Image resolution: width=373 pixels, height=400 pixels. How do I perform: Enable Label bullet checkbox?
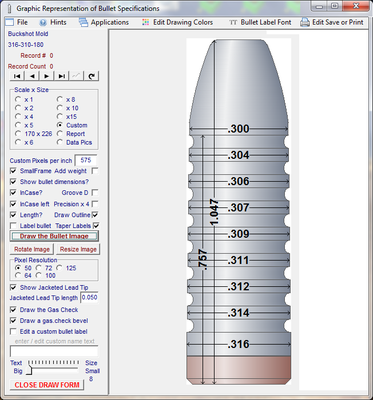13,226
